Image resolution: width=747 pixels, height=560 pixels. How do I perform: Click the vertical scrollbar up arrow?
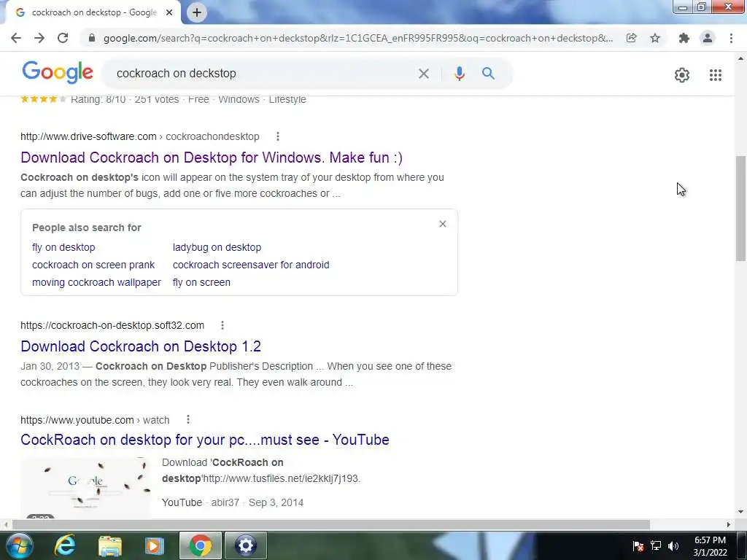click(x=740, y=58)
